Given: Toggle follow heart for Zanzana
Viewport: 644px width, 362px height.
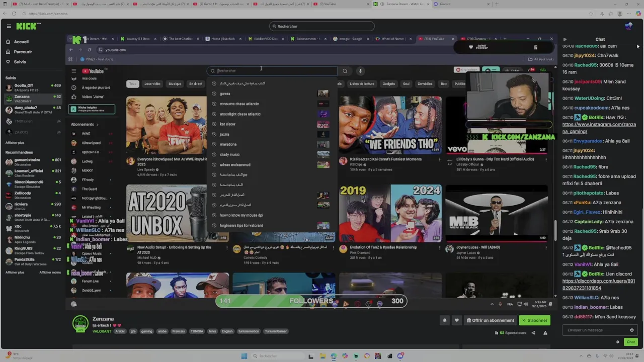Looking at the screenshot, I should tap(457, 320).
